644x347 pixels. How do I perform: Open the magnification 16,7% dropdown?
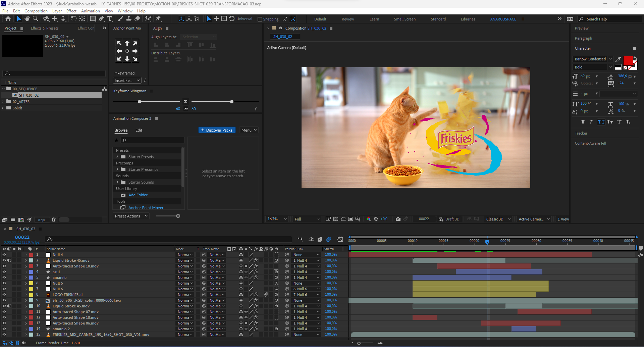[277, 219]
